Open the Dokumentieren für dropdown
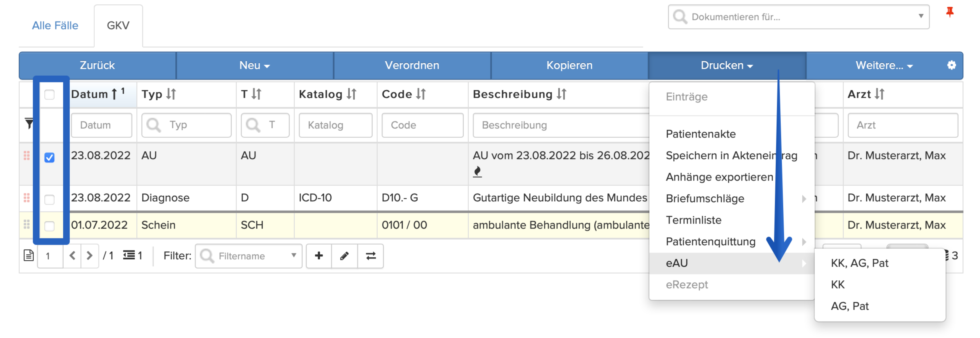This screenshot has width=980, height=338. [x=799, y=17]
